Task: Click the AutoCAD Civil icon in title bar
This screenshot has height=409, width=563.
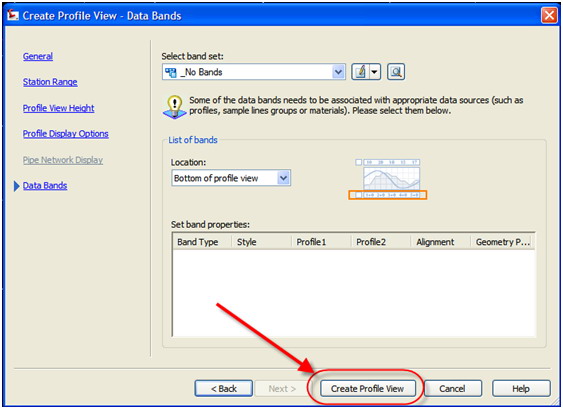Action: 13,15
